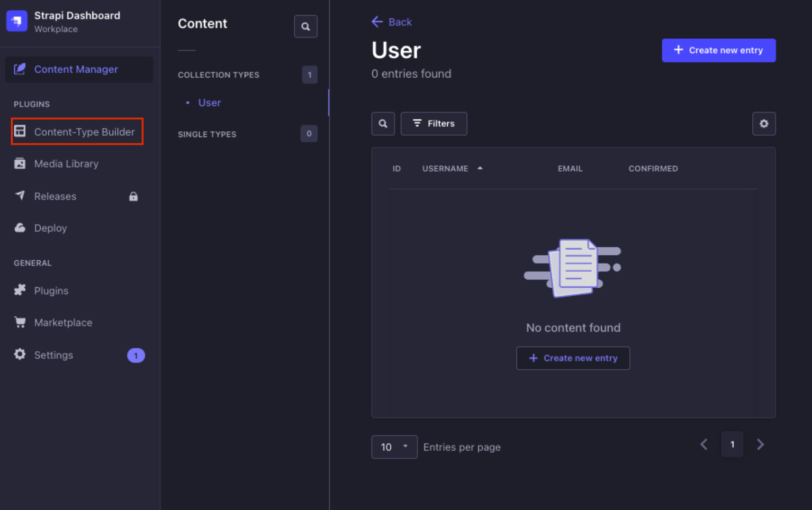
Task: Click the 0 entries found text
Action: (411, 74)
